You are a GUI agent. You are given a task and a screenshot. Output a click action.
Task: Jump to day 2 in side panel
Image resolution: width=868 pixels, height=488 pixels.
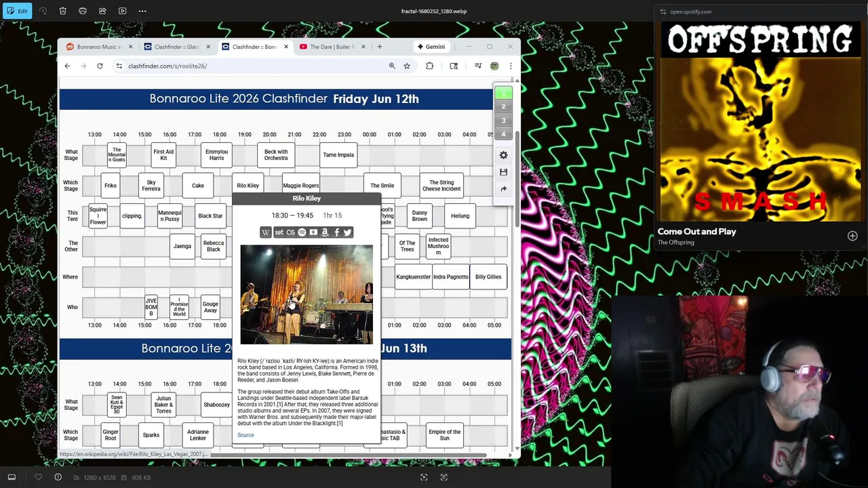(x=503, y=106)
